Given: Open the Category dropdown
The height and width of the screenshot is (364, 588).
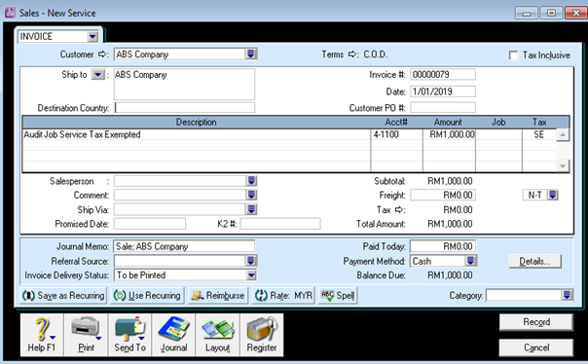Looking at the screenshot, I should click(568, 296).
